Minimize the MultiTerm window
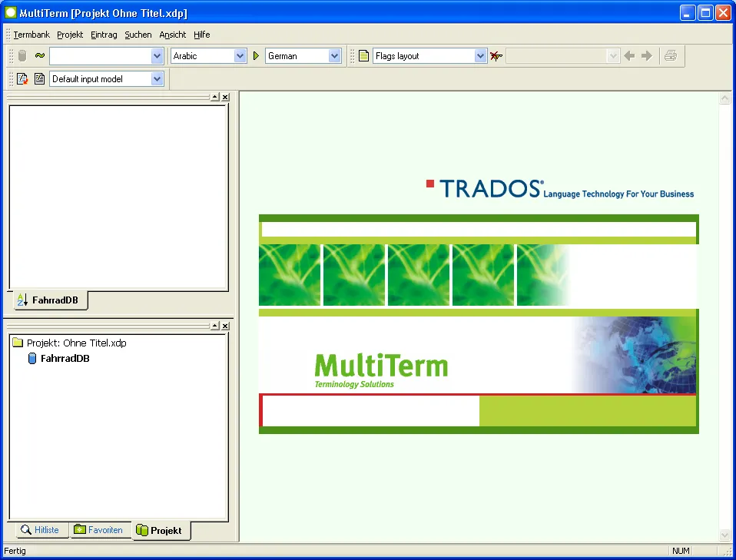 [688, 13]
